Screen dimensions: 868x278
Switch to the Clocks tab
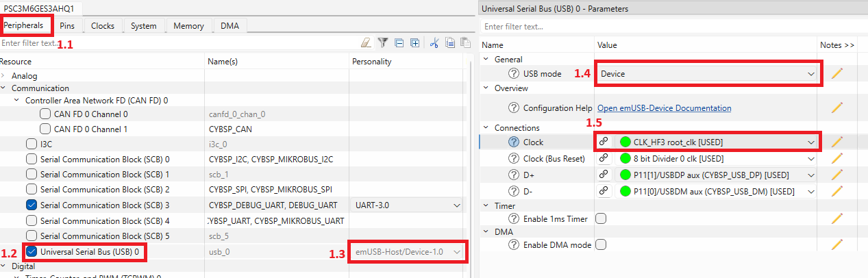[103, 26]
